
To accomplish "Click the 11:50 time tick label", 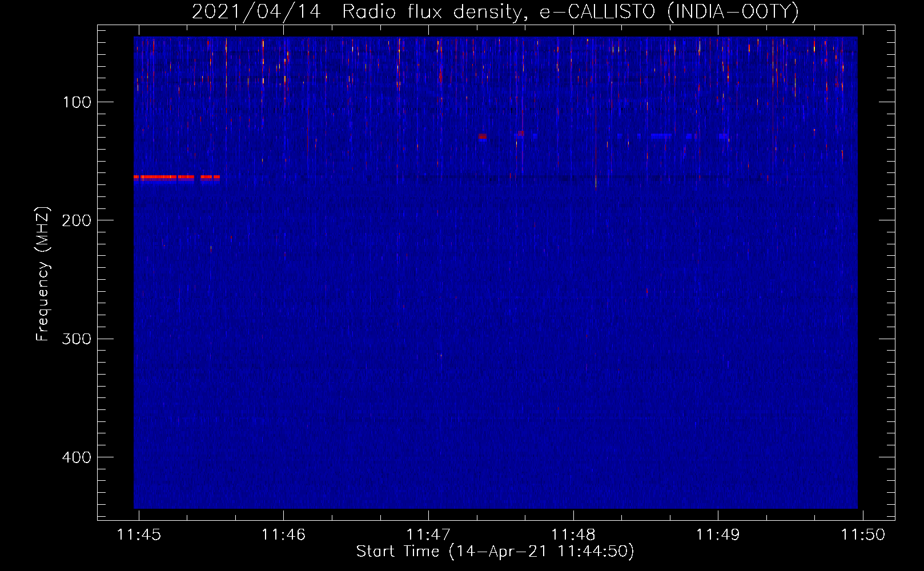I will click(x=862, y=534).
